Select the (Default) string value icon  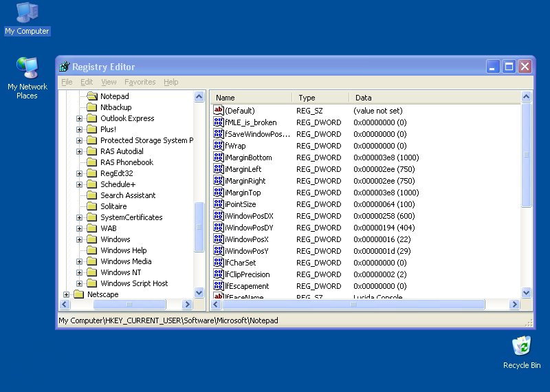click(218, 110)
